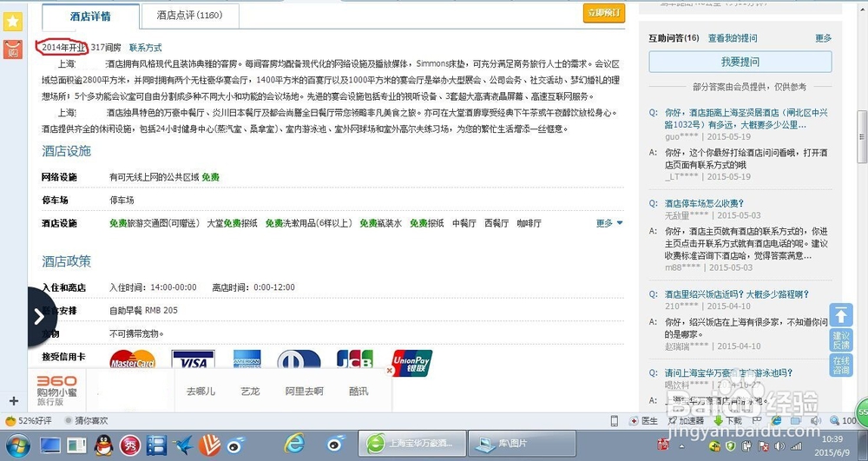Click the UnionPay 银联 card logo
The height and width of the screenshot is (461, 868).
[411, 363]
